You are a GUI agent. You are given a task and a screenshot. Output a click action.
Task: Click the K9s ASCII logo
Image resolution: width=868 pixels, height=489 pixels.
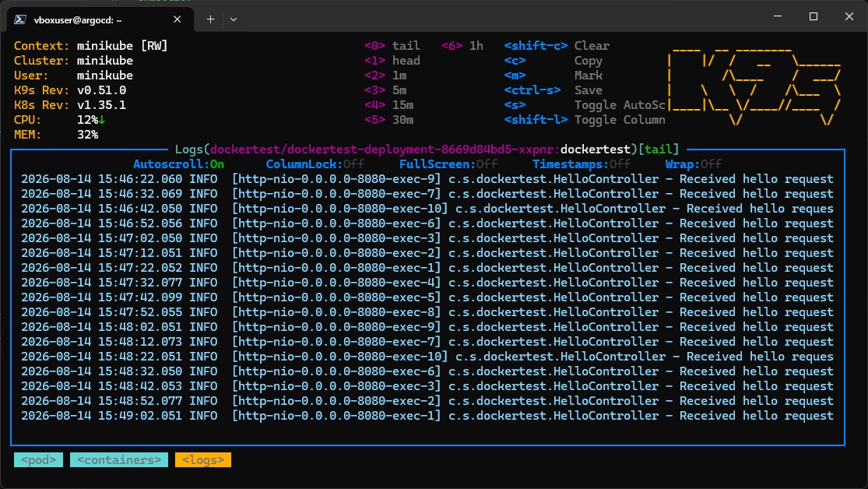pyautogui.click(x=754, y=86)
